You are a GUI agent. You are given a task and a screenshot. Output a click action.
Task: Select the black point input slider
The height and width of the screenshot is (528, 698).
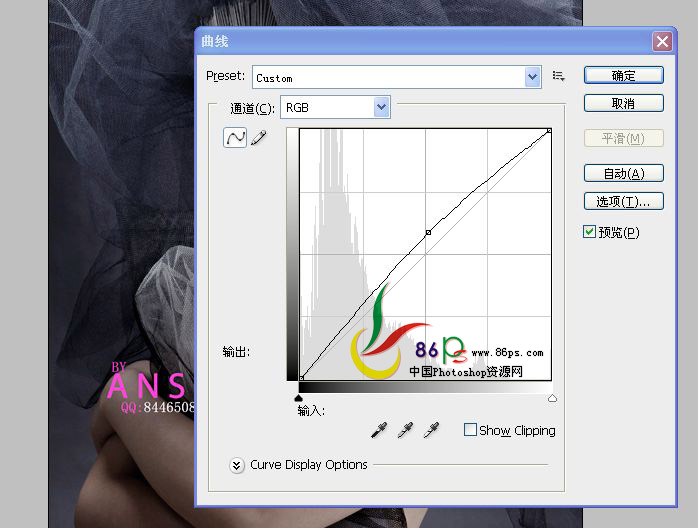[299, 398]
